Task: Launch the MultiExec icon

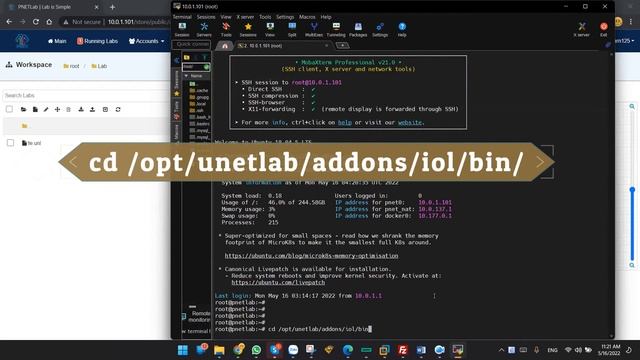Action: [314, 29]
